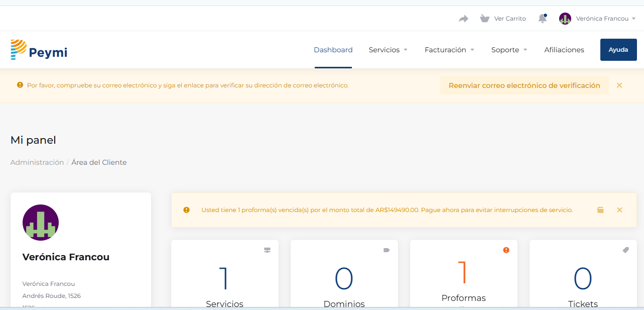
Task: Click Reenviar correo electrónico de verificación
Action: (524, 85)
